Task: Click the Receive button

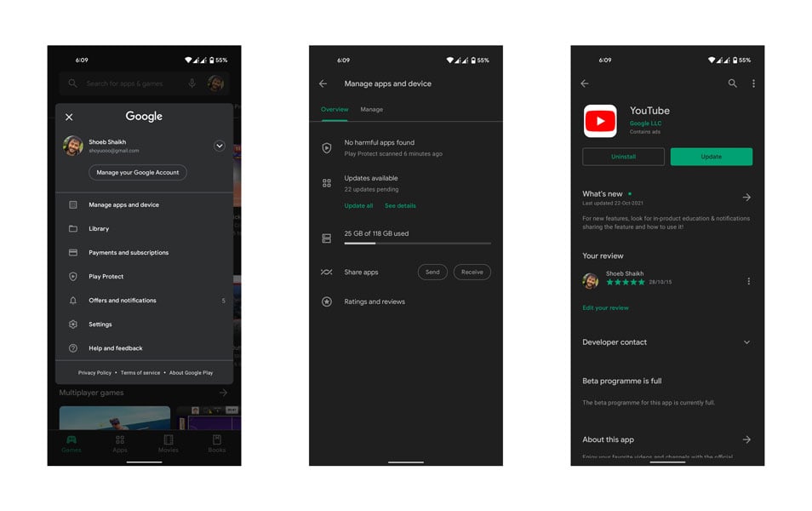Action: 472,272
